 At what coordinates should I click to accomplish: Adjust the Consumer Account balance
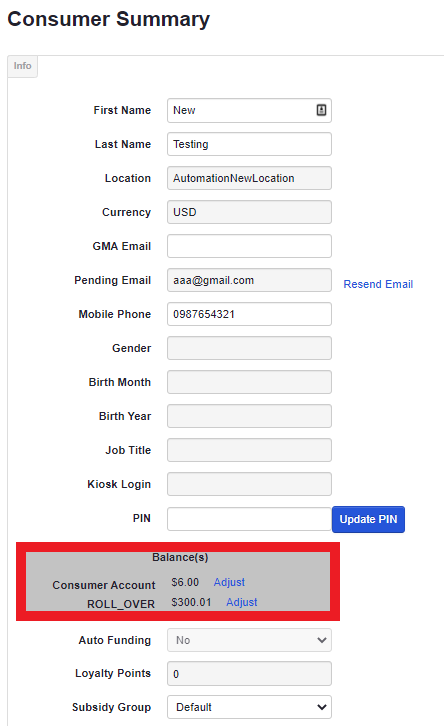[x=229, y=582]
